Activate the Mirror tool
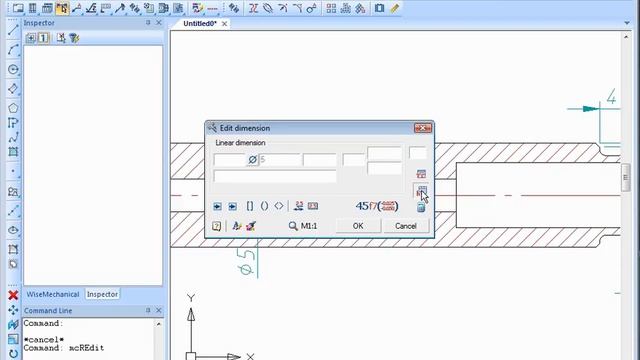640x360 pixels. click(x=13, y=324)
